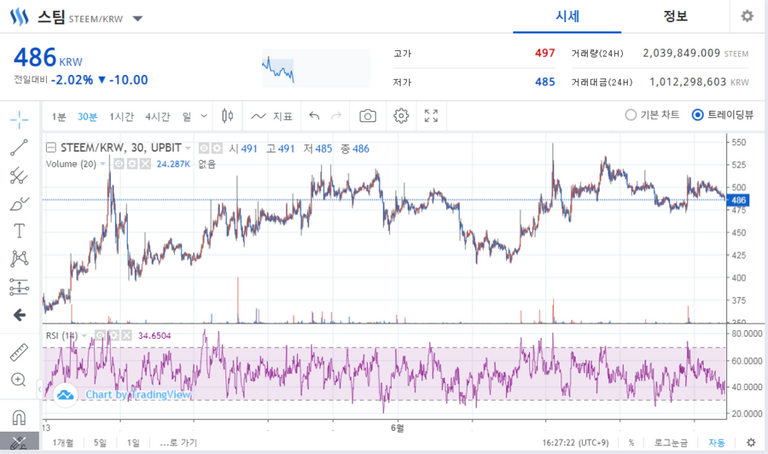The width and height of the screenshot is (768, 454).
Task: Select the pitchfork drawing tool
Action: coord(19,175)
